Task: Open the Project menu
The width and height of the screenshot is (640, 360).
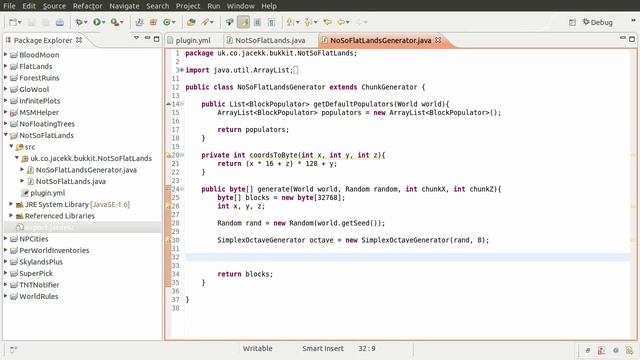Action: click(x=188, y=6)
